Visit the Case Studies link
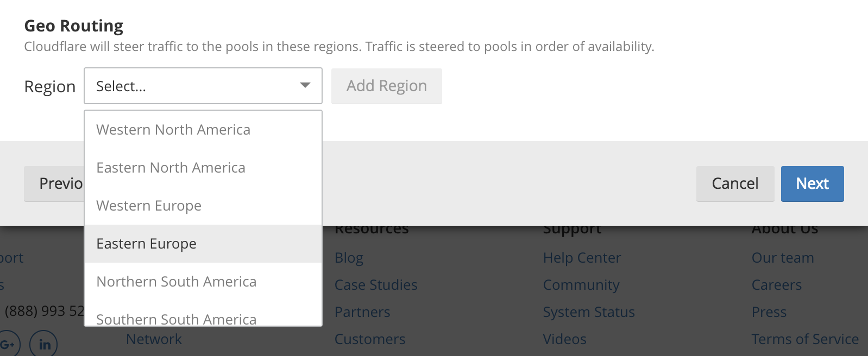The width and height of the screenshot is (868, 356). [x=376, y=285]
